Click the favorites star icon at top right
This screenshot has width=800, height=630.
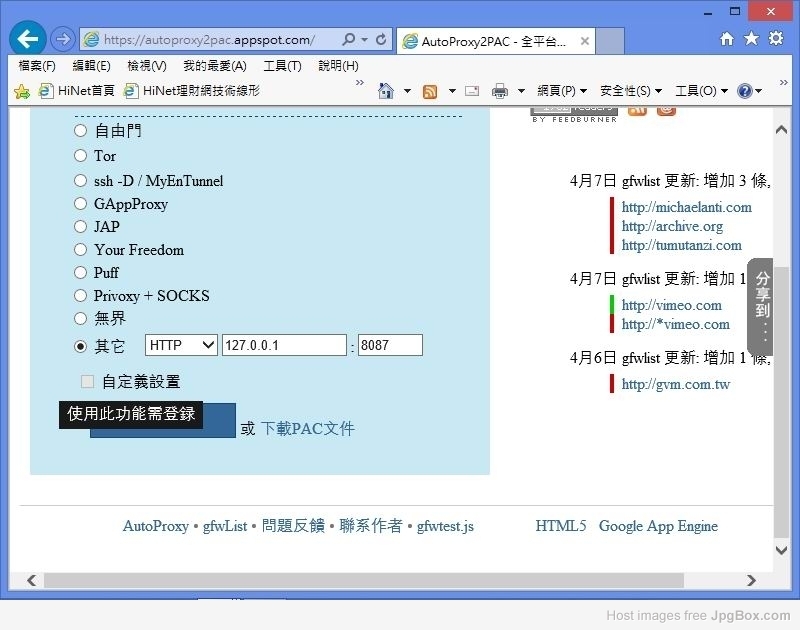(751, 39)
